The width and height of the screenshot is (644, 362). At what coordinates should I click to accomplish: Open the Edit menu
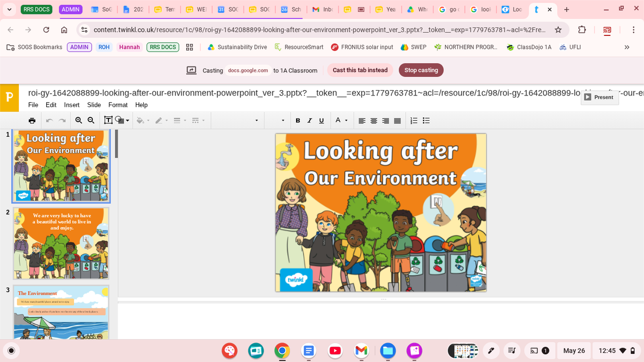[x=51, y=105]
